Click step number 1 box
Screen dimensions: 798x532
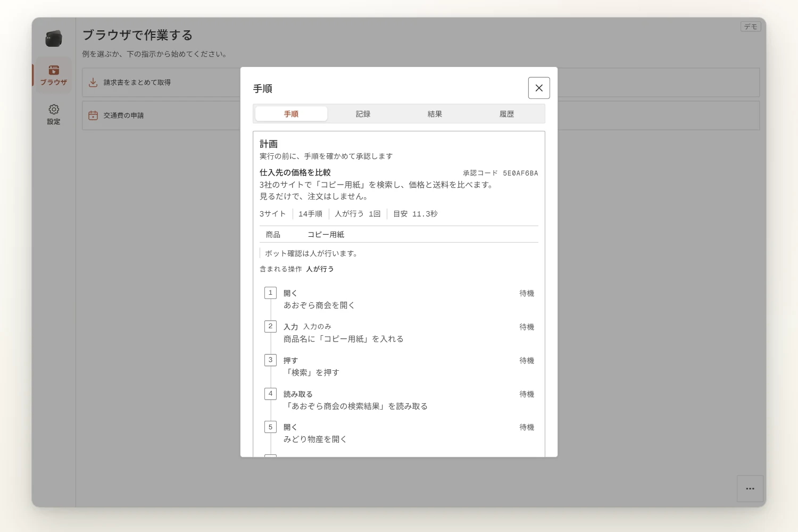click(x=270, y=293)
